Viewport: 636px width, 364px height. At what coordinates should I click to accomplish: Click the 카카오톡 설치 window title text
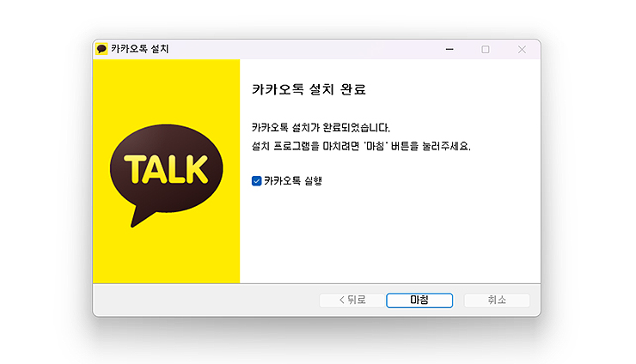(x=140, y=49)
